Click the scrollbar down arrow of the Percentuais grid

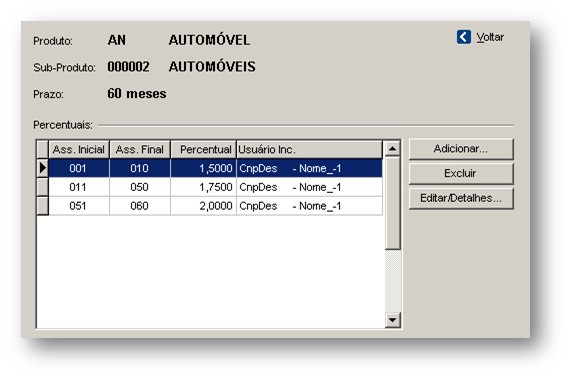tap(393, 320)
